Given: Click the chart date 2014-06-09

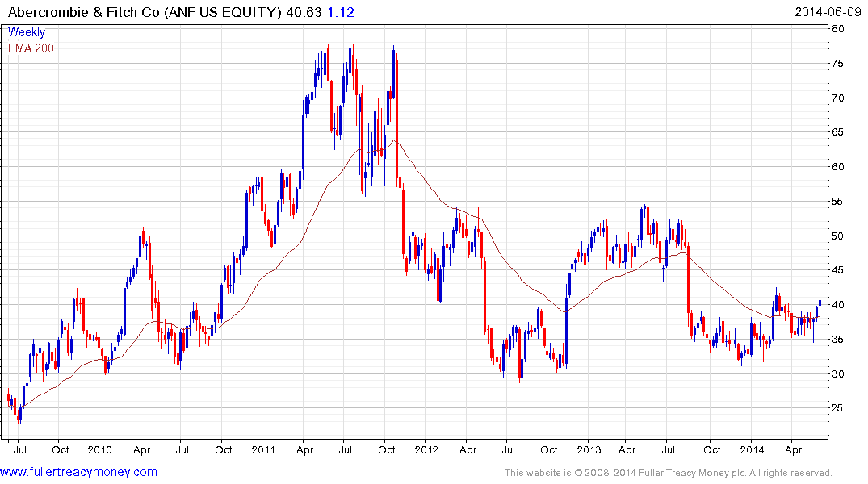Looking at the screenshot, I should point(828,12).
